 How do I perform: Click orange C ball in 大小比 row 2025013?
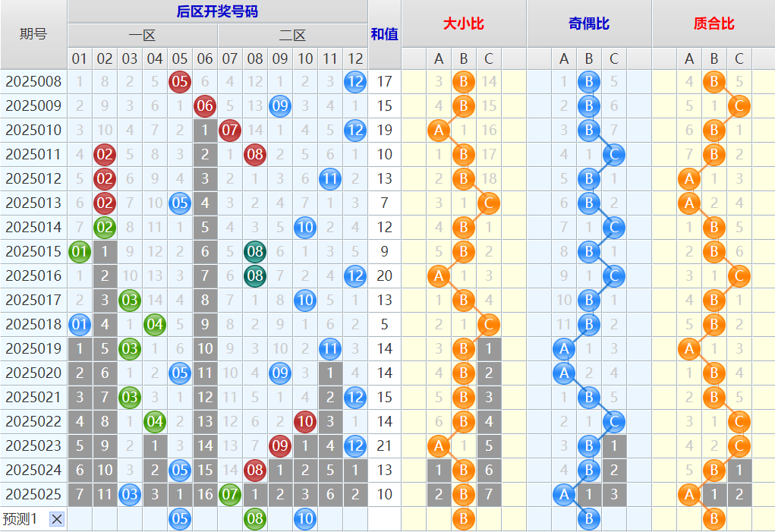pos(489,203)
